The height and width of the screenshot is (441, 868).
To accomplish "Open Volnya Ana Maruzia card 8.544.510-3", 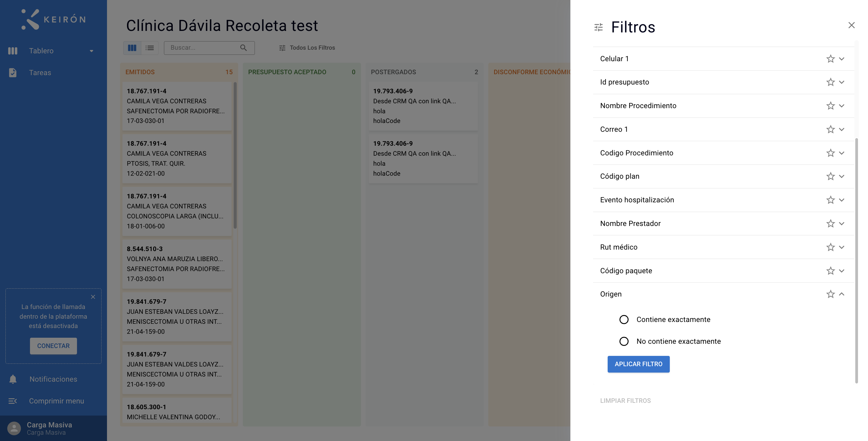I will (x=177, y=264).
